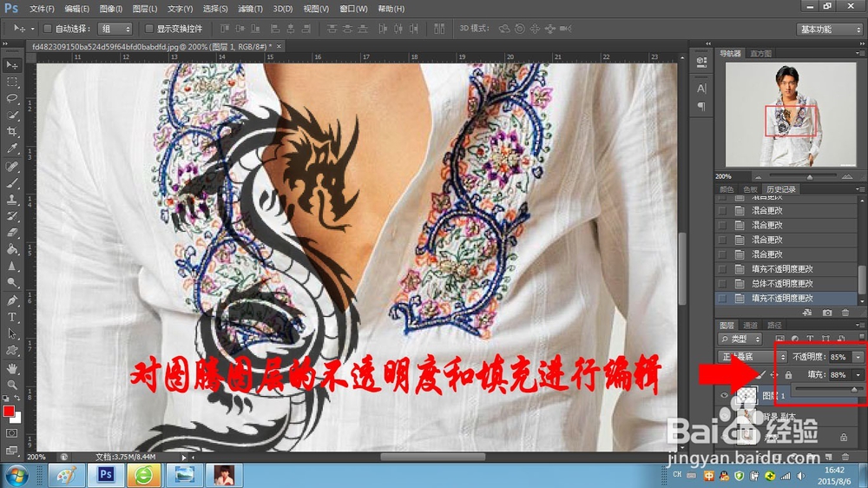
Task: Select the Rectangular Marquee tool
Action: [x=11, y=82]
